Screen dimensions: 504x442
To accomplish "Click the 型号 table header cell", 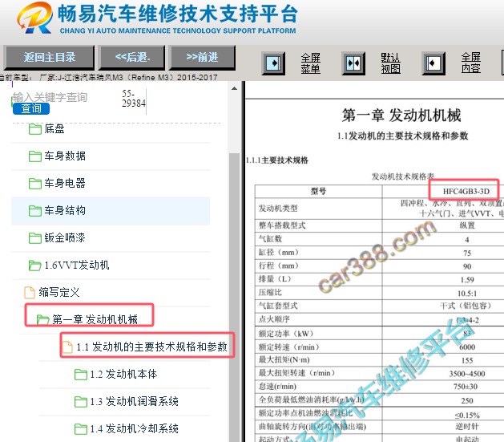I will (318, 192).
